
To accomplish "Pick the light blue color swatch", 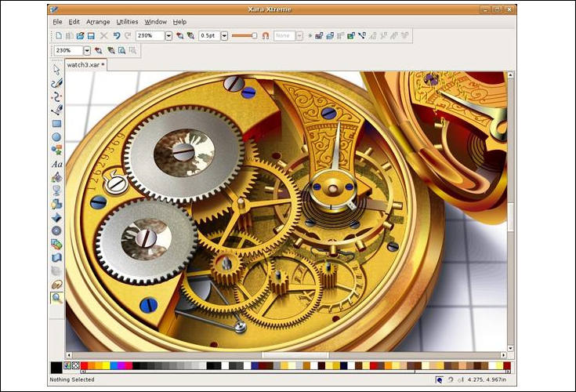I will coord(114,365).
